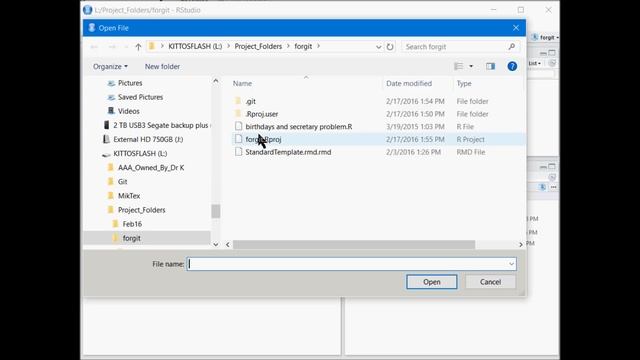The width and height of the screenshot is (640, 360).
Task: Open forgit project menu in RStudio
Action: 545,38
